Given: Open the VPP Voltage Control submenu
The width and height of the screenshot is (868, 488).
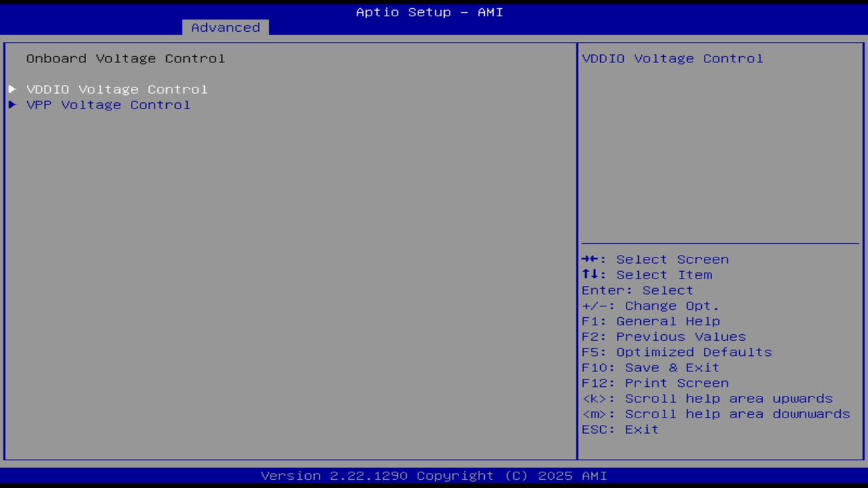Looking at the screenshot, I should pyautogui.click(x=108, y=104).
